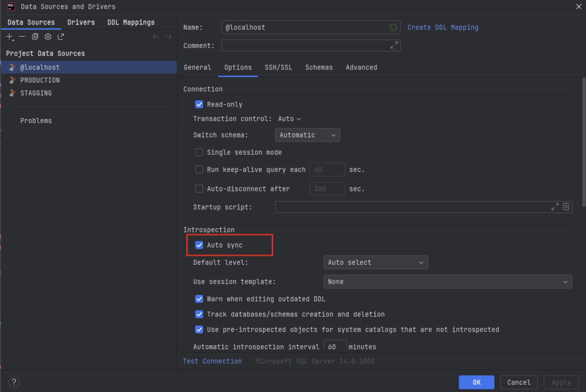This screenshot has width=586, height=392.
Task: Click the Remove data source minus icon
Action: (x=22, y=37)
